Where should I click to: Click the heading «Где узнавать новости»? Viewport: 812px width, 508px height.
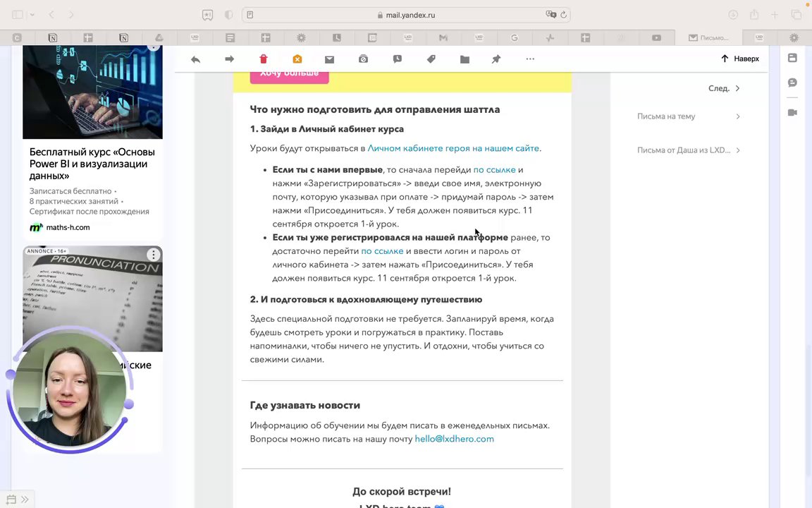(x=305, y=406)
